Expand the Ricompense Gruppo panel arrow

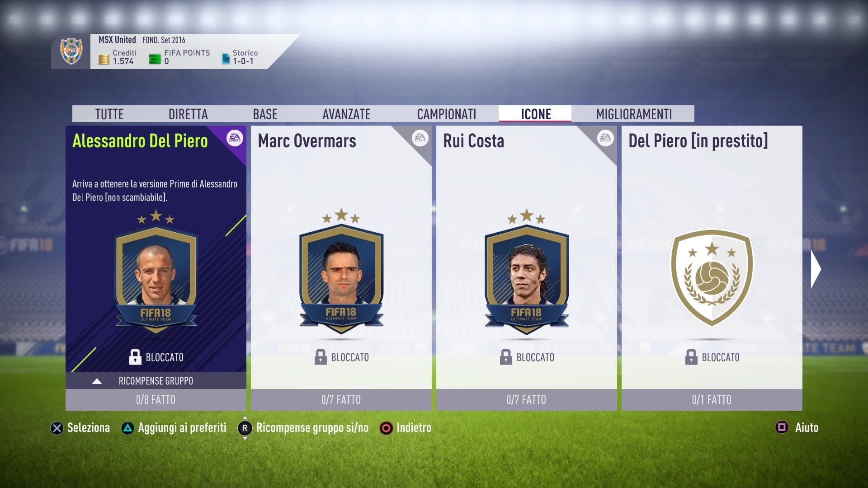(x=97, y=381)
